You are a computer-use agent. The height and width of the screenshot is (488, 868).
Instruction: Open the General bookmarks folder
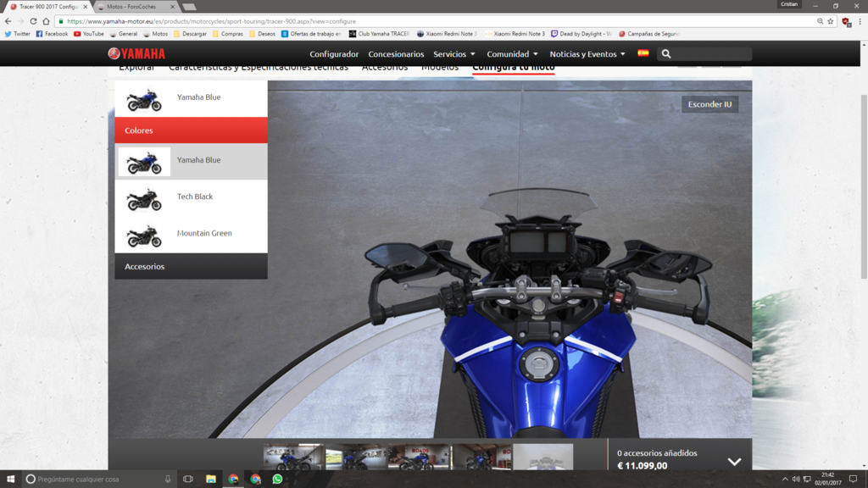coord(124,34)
